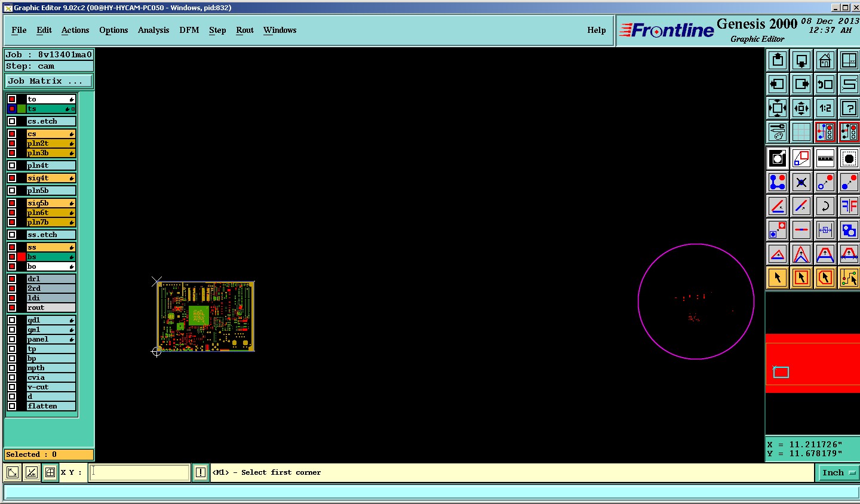Toggle display checkbox for pln5b layer
This screenshot has width=860, height=504.
(x=12, y=190)
